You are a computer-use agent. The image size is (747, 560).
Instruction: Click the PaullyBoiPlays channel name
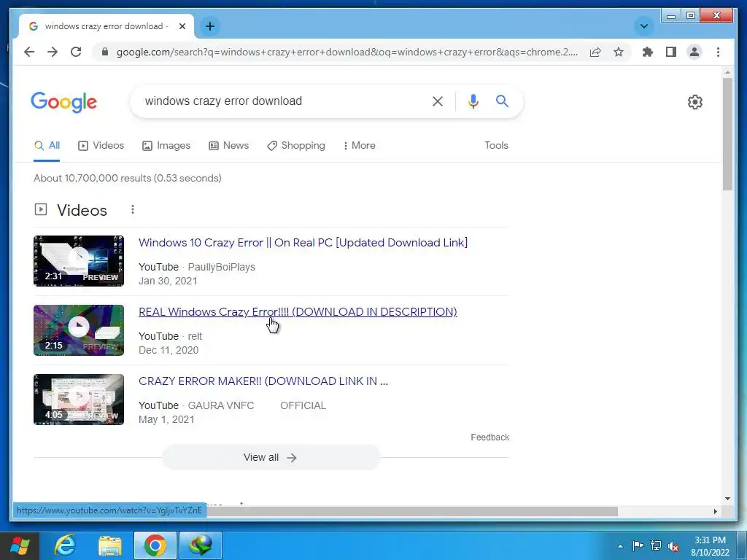click(222, 267)
